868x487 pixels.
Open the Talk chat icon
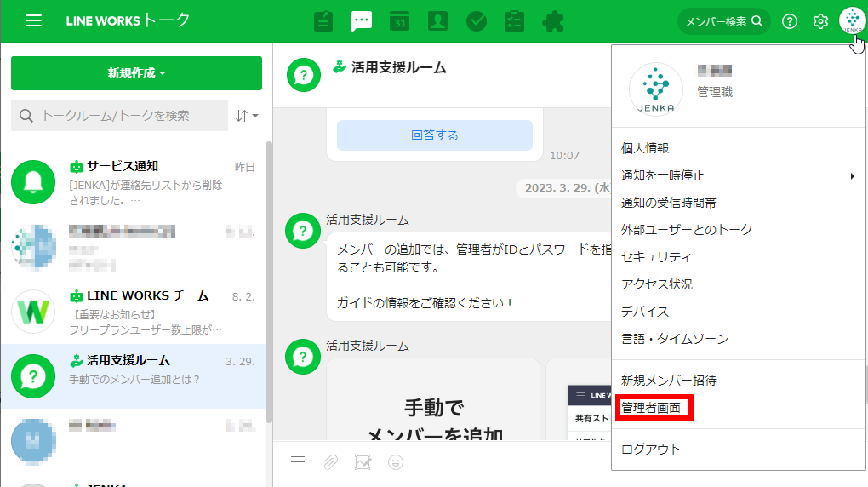(362, 21)
